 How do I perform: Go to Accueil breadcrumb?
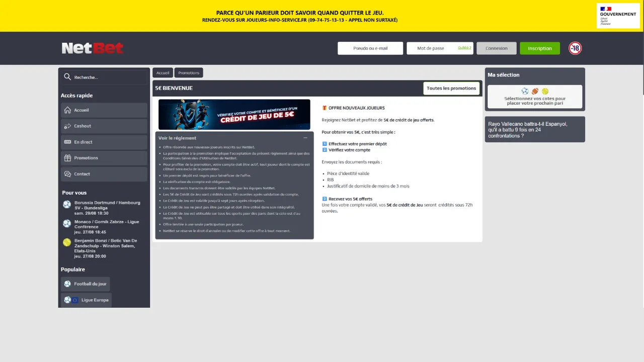163,73
